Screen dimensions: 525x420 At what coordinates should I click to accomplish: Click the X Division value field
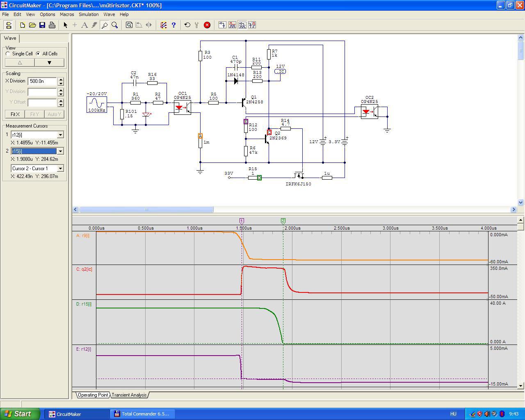click(42, 81)
